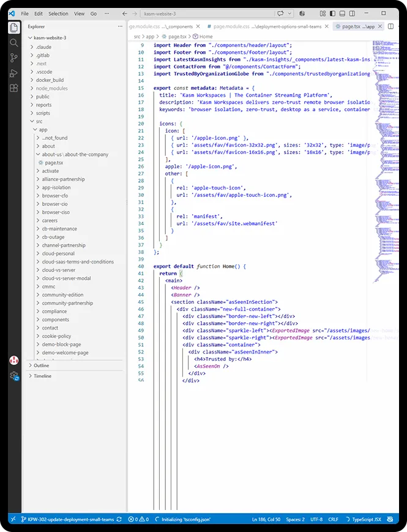Viewport: 407px width, 532px height.
Task: Open the Source Control view
Action: (14, 57)
